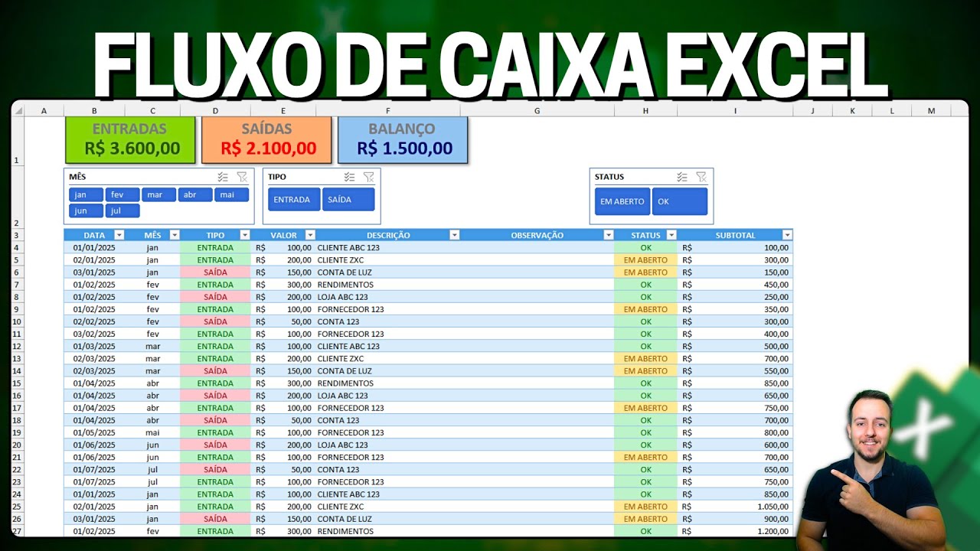Select column D header
This screenshot has height=551, width=980.
(215, 111)
